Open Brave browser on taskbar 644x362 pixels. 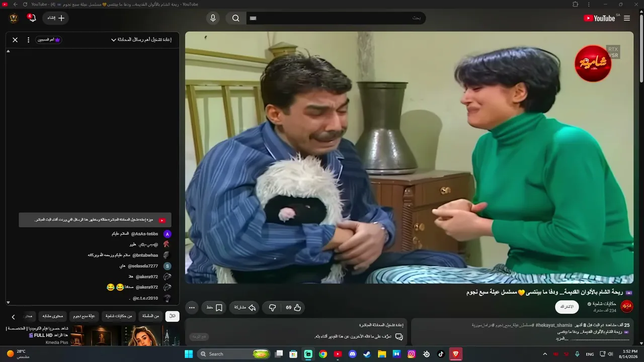tap(456, 354)
